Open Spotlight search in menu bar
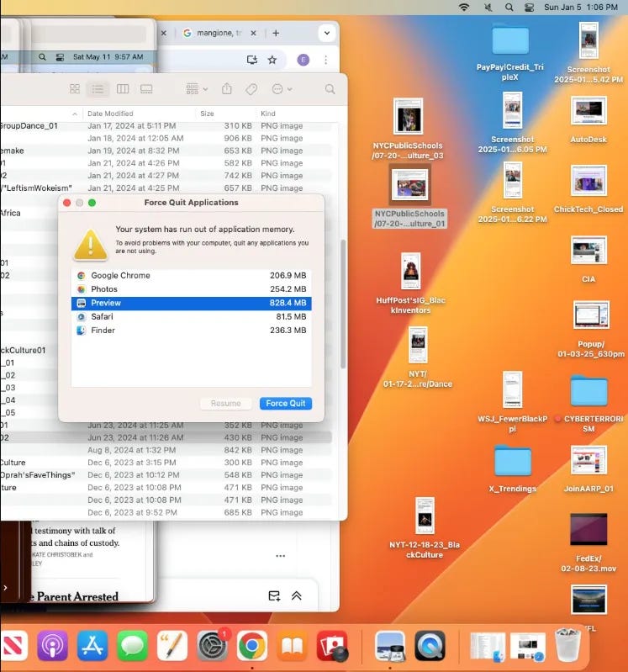 [x=509, y=8]
